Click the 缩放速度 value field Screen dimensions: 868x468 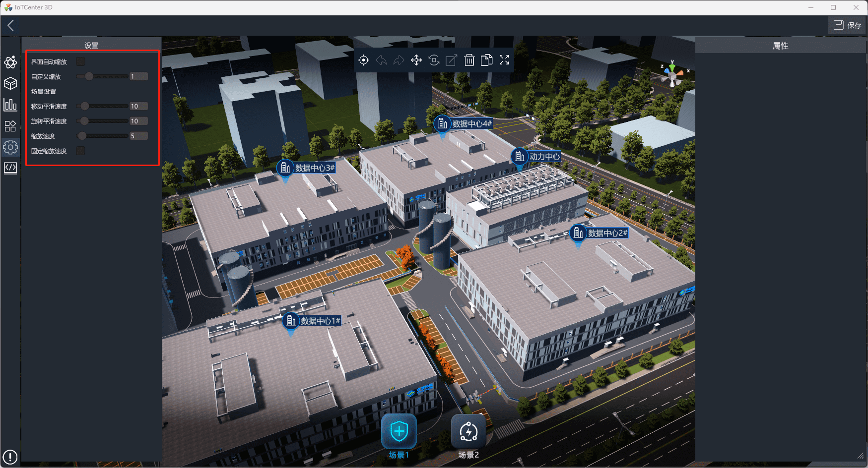(138, 136)
